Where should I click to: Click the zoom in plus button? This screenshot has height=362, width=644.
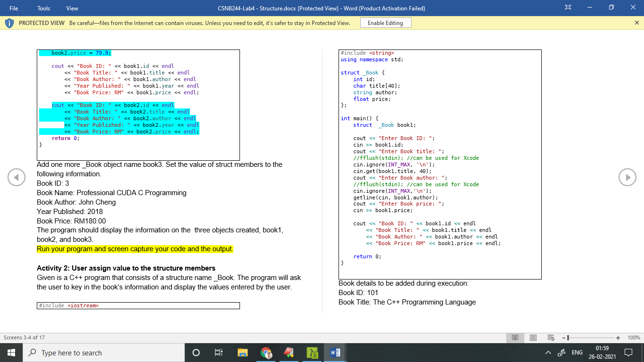(618, 337)
